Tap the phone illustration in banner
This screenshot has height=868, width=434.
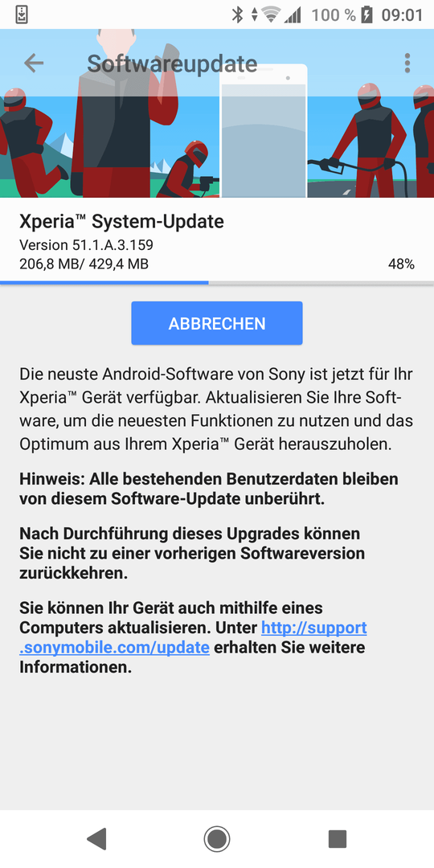(x=264, y=131)
